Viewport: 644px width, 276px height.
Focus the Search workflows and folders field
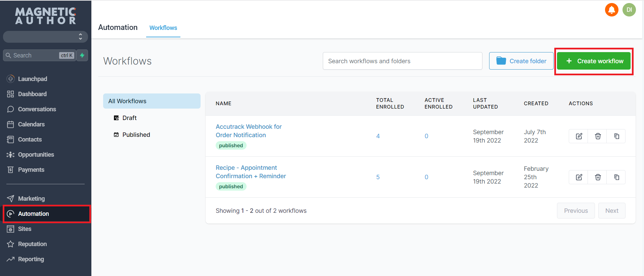pos(402,61)
